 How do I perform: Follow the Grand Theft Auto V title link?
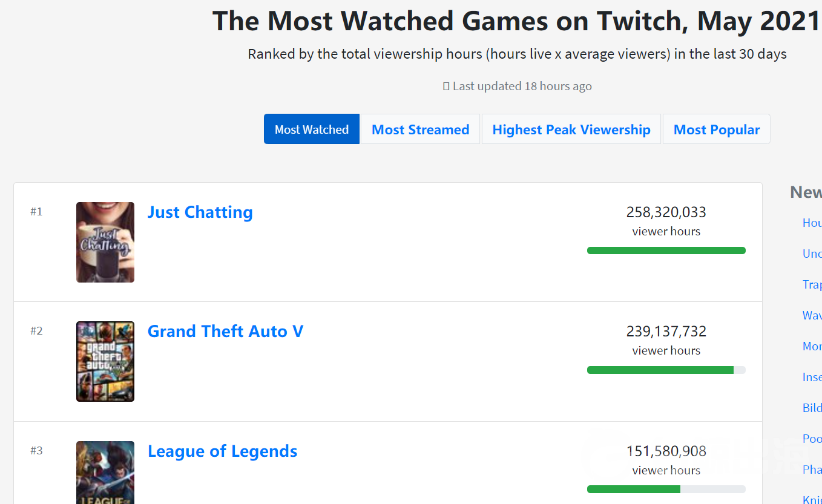[x=225, y=332]
